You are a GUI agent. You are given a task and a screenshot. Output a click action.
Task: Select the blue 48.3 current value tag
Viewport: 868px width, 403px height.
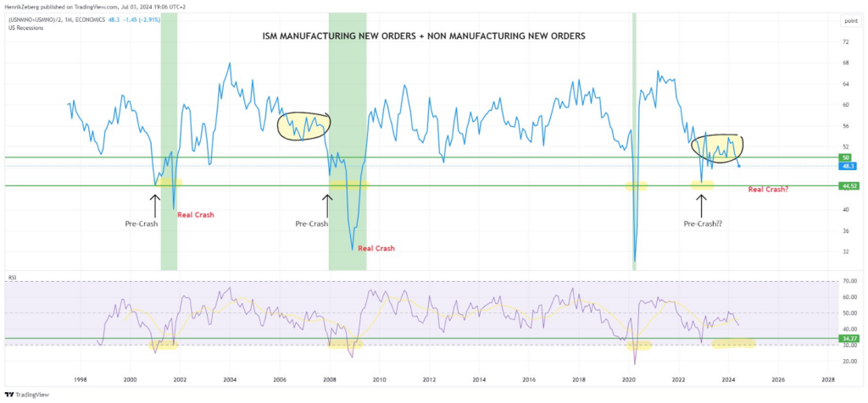(x=843, y=166)
